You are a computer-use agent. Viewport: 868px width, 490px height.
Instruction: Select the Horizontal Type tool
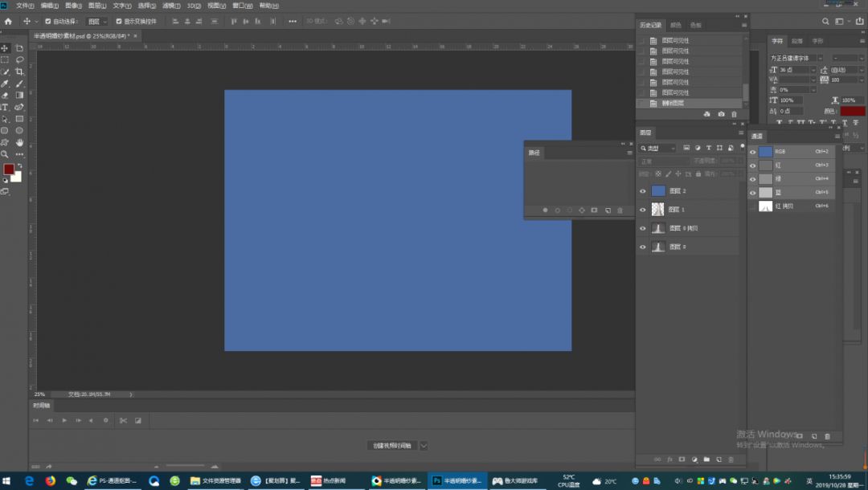[5, 107]
